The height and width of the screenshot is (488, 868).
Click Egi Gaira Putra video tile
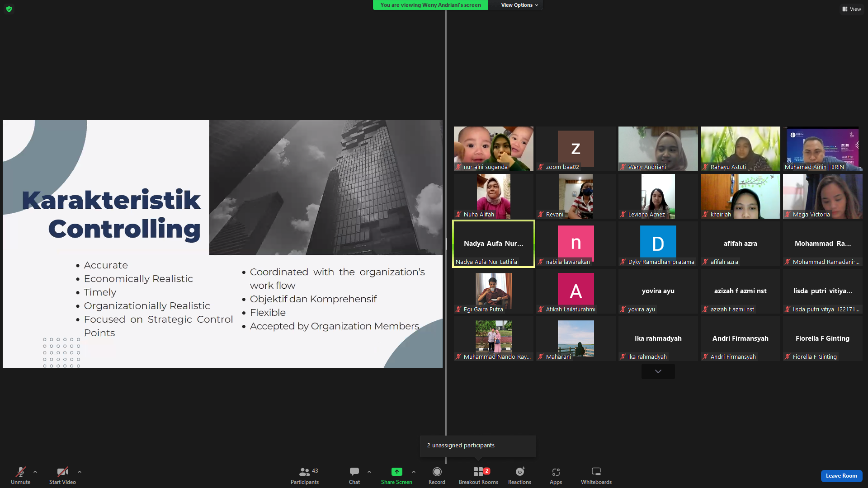(x=494, y=291)
